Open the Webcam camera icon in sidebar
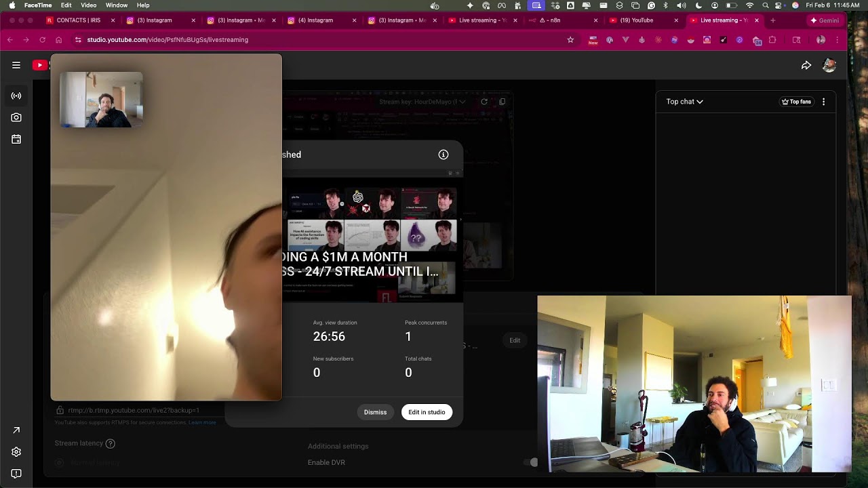 (16, 117)
